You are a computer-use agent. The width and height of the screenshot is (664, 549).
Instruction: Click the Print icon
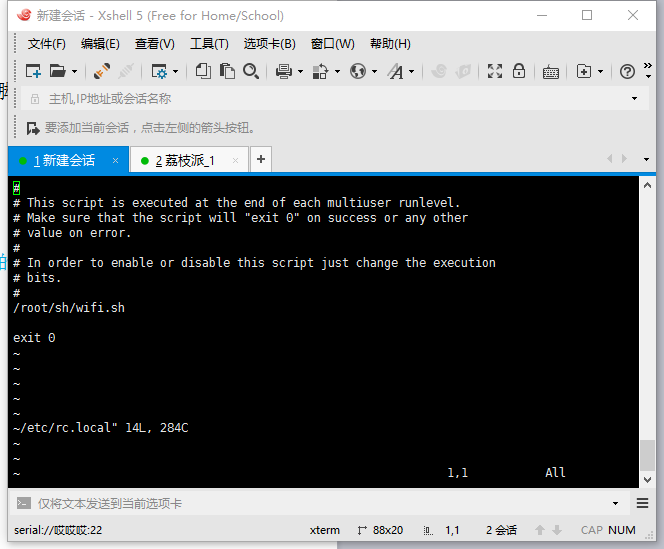[x=284, y=71]
